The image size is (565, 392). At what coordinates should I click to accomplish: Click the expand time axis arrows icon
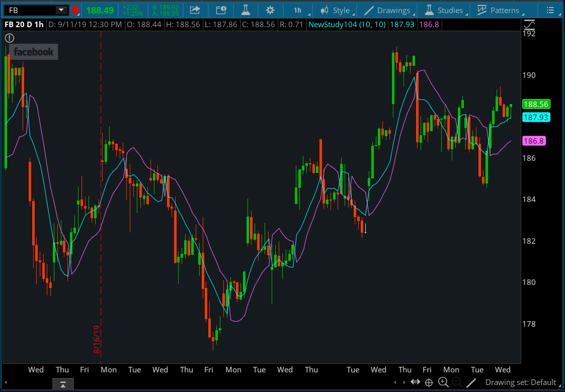click(x=416, y=382)
